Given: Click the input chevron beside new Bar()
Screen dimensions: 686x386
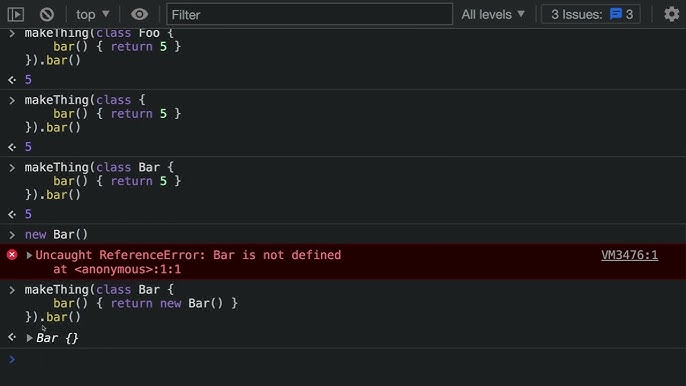Looking at the screenshot, I should coord(12,235).
